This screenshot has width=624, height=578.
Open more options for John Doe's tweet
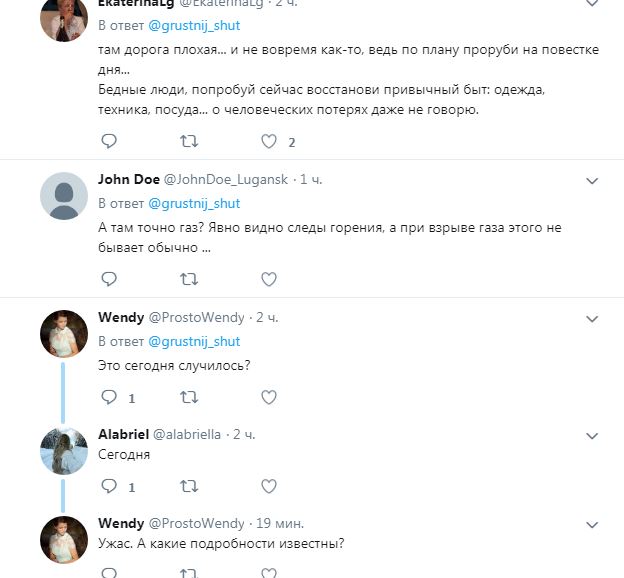pos(591,181)
